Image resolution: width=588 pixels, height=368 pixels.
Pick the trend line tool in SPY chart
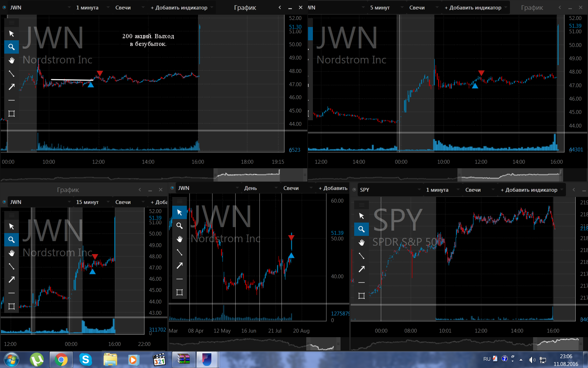coord(362,256)
